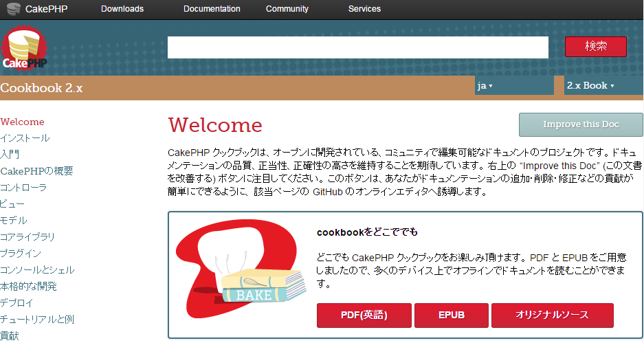Download the PDF(英語) version
644x343 pixels.
click(x=364, y=315)
